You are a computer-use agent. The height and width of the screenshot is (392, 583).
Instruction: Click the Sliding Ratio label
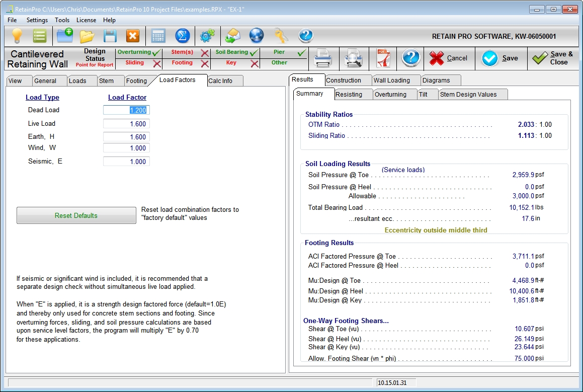pyautogui.click(x=326, y=136)
